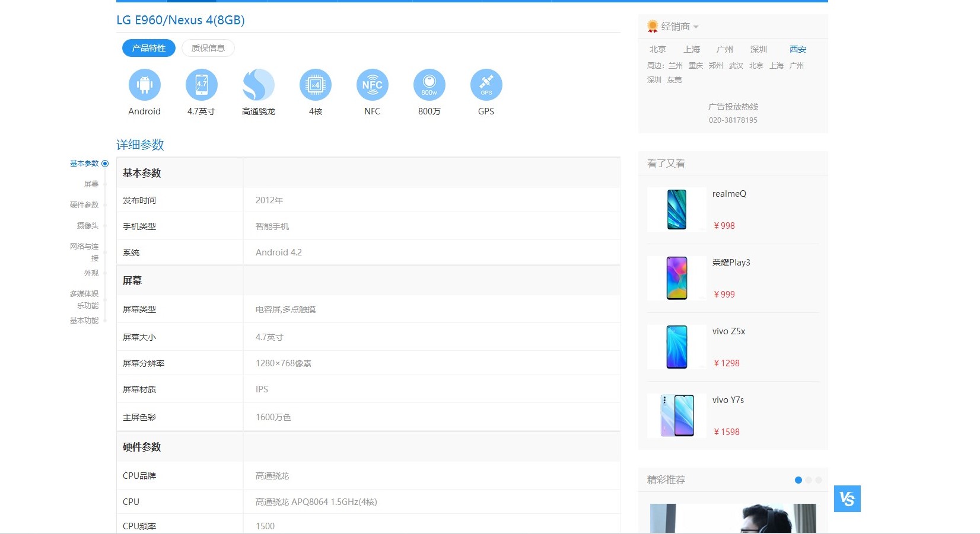Click the 高通骁龙 Snapdragon processor icon
This screenshot has height=534, width=980.
(x=258, y=85)
